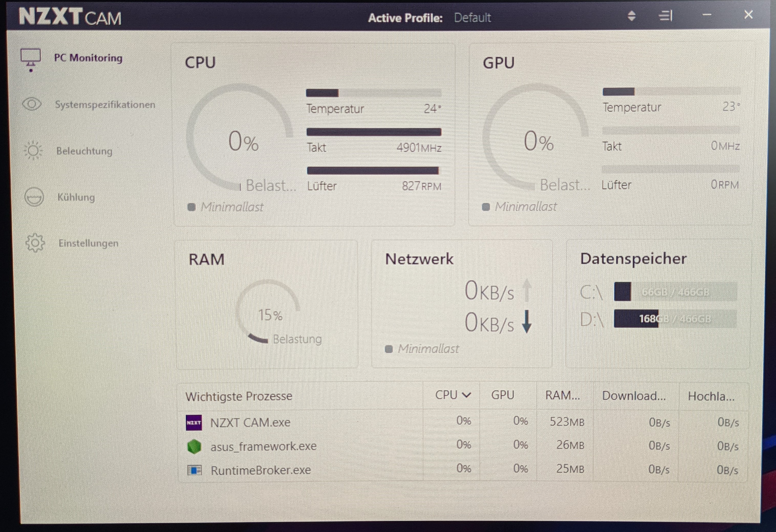This screenshot has height=532, width=776.
Task: Select the 'NZXT CAM.exe' process name
Action: coord(250,423)
